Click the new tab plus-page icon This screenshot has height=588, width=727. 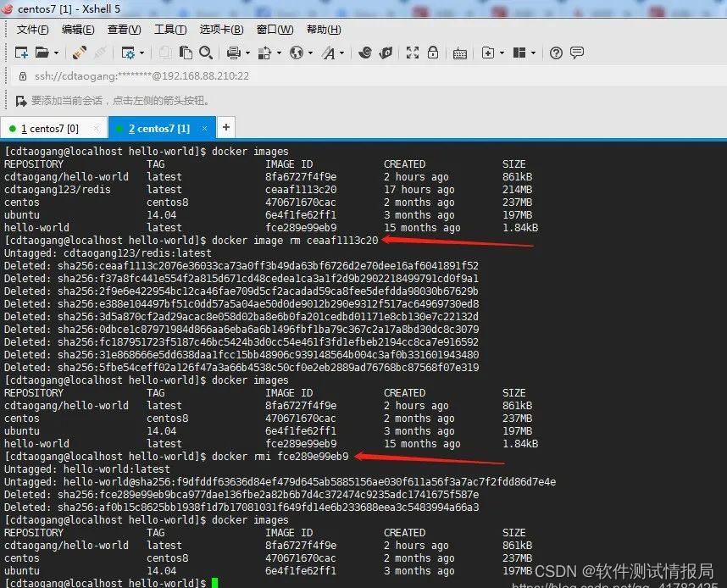pos(488,53)
